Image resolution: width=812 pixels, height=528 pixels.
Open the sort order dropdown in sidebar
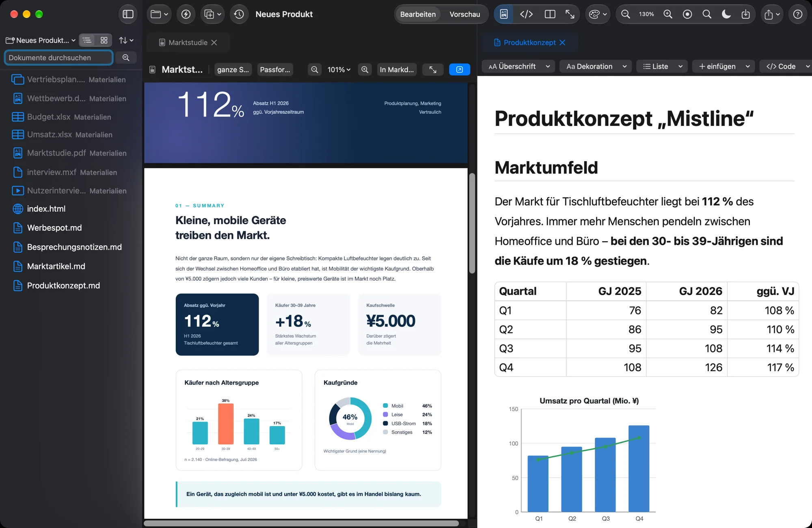126,40
